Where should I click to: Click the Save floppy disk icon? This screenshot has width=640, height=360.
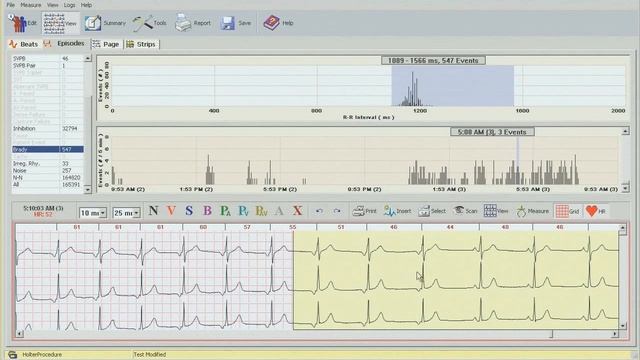point(236,23)
